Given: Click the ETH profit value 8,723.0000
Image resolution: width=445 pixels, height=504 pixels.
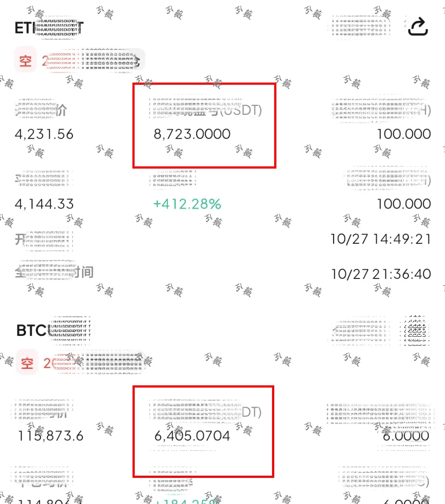Looking at the screenshot, I should [x=192, y=134].
